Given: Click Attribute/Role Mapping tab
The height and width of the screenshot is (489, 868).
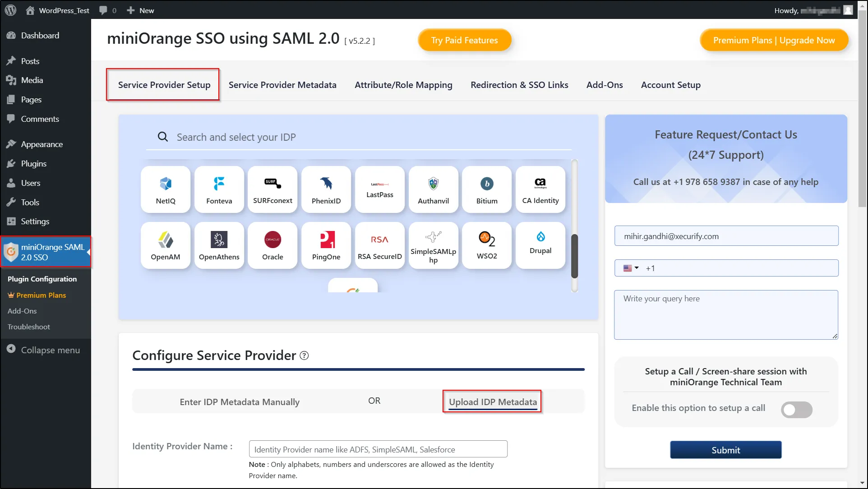Looking at the screenshot, I should pos(404,85).
